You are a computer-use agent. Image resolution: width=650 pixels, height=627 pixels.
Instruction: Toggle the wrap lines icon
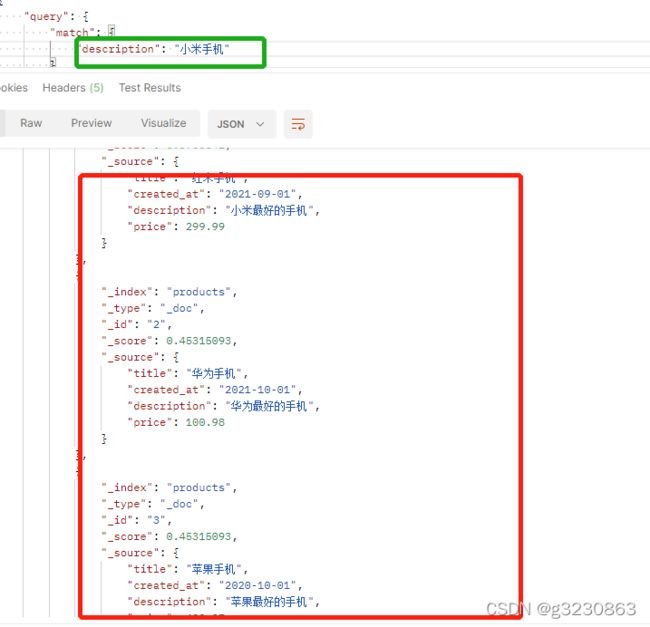tap(298, 124)
